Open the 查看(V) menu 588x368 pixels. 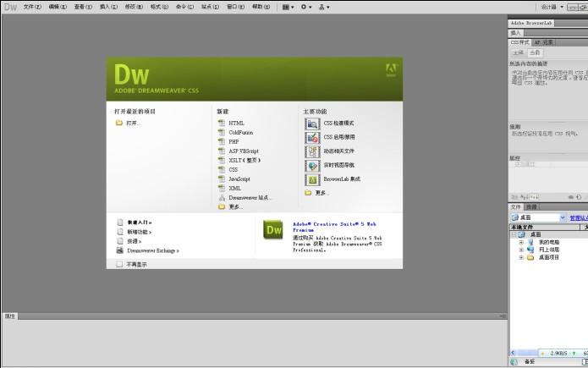pos(83,7)
